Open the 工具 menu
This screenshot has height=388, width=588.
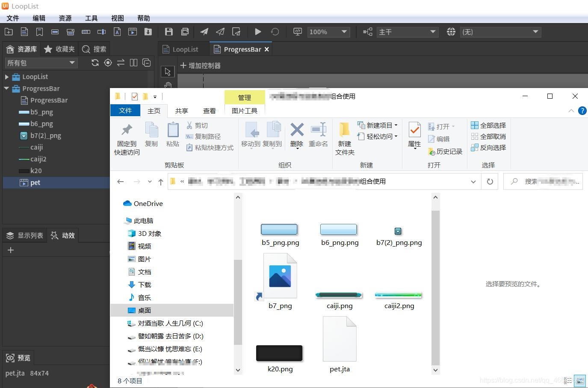coord(91,18)
